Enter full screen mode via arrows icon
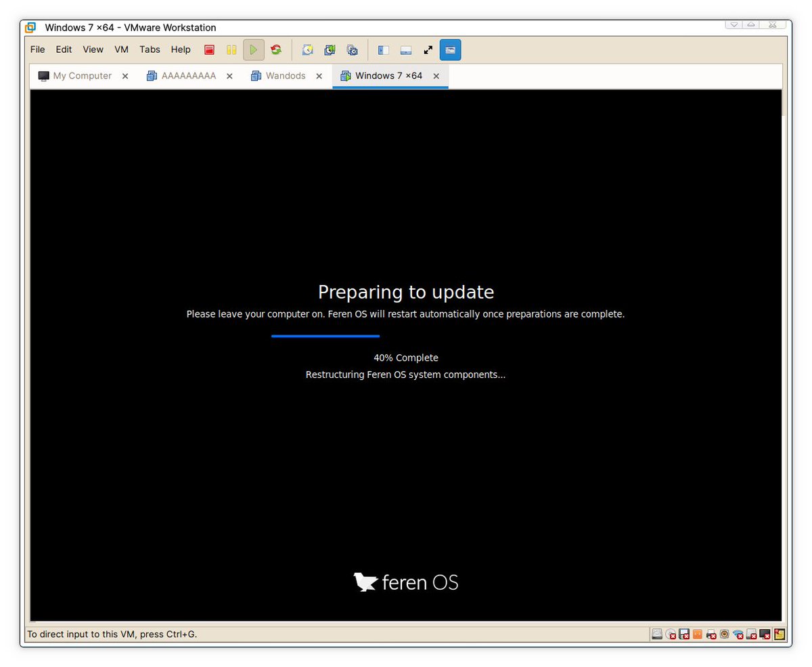The image size is (812, 667). (428, 50)
